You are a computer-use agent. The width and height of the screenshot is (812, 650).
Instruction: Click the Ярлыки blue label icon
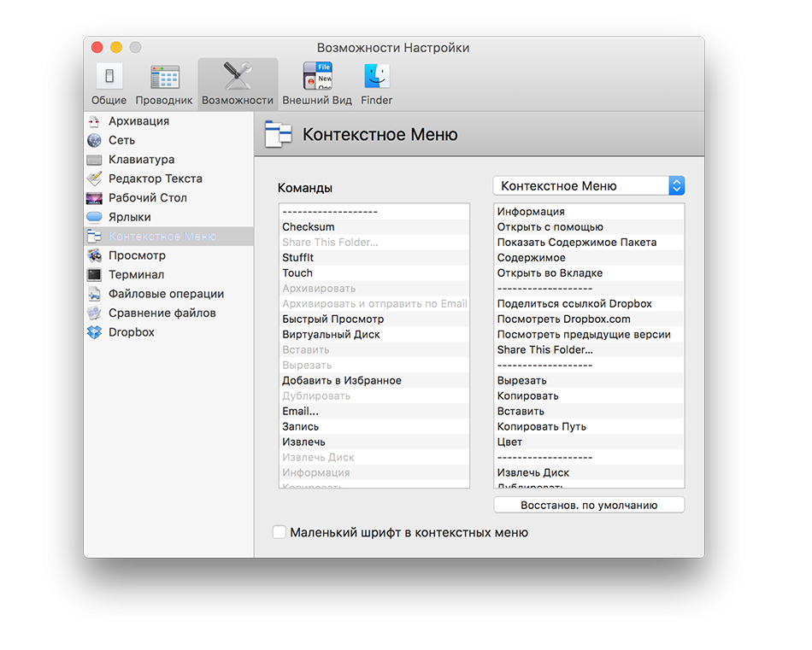94,217
